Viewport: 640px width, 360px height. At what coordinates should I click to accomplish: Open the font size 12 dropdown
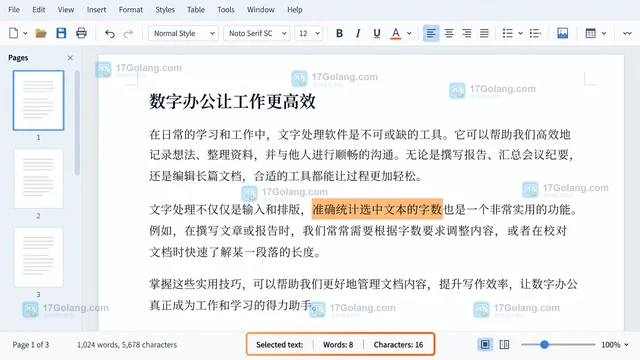pos(309,33)
